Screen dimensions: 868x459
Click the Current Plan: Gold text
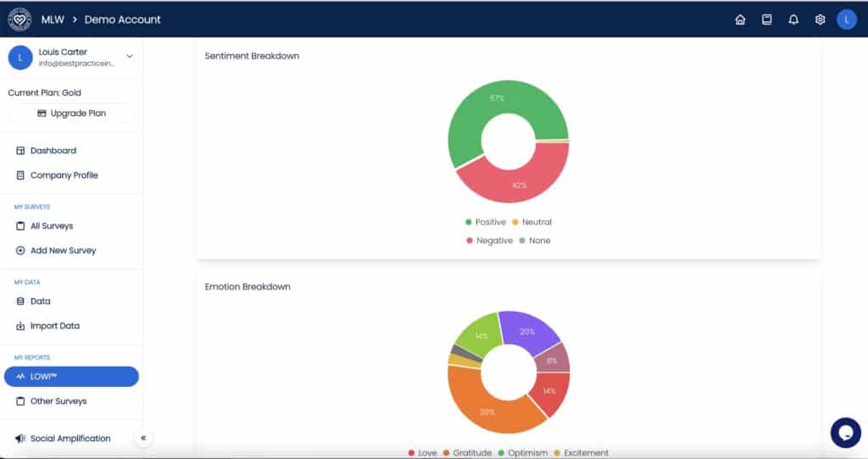[44, 93]
